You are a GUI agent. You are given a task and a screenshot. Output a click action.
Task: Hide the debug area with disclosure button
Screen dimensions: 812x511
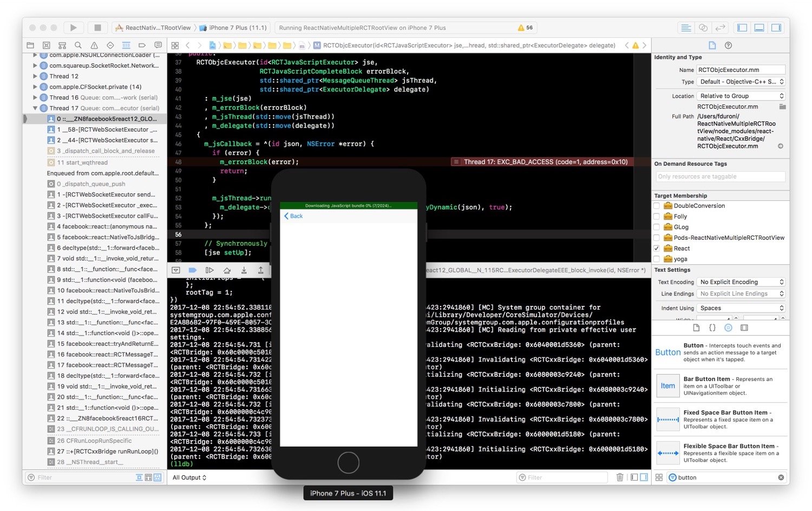(x=176, y=270)
